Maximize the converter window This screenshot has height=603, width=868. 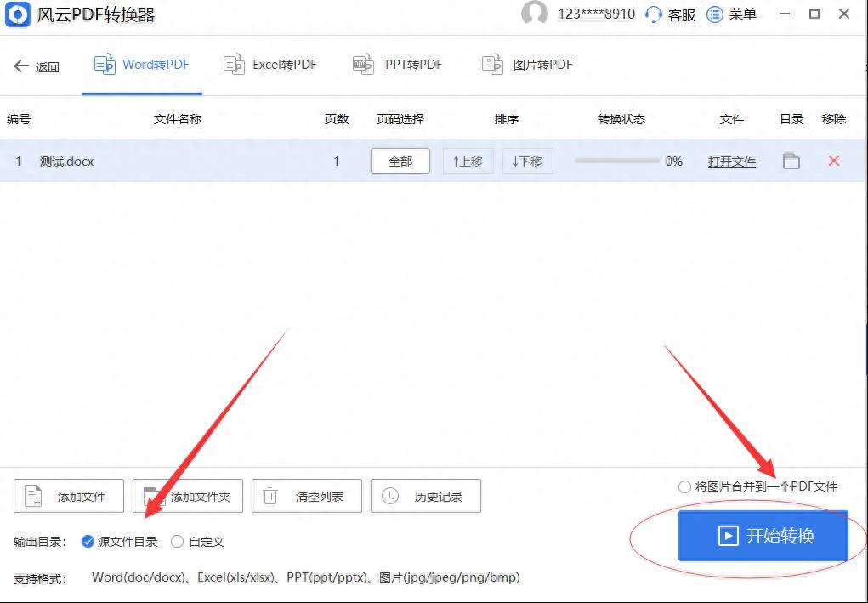814,14
